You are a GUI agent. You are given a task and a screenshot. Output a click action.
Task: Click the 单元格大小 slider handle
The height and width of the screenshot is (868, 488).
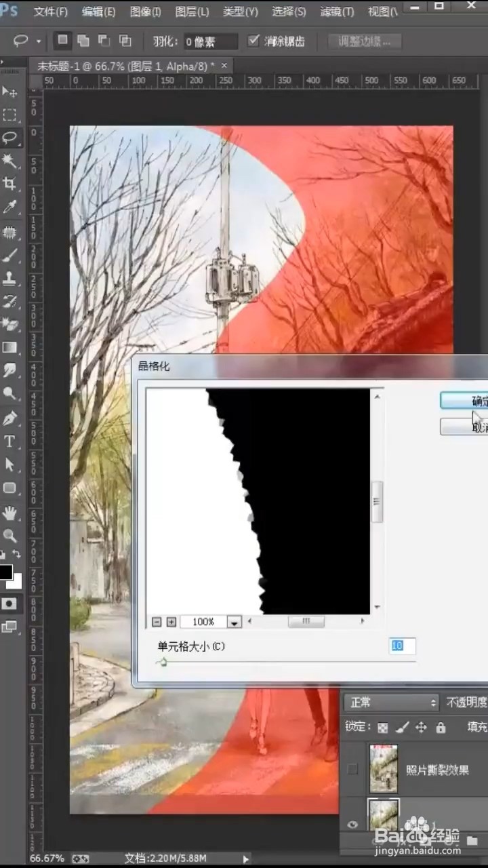(162, 662)
